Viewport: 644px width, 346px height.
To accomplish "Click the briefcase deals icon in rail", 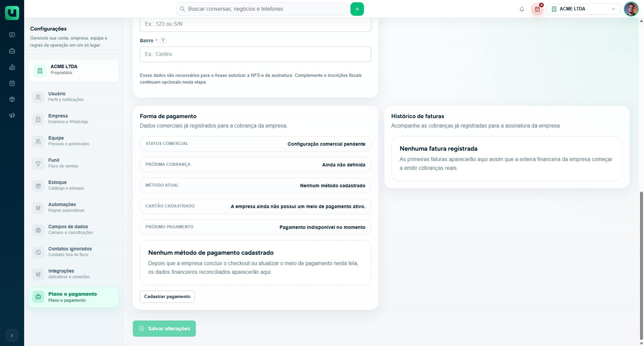I will [x=12, y=51].
